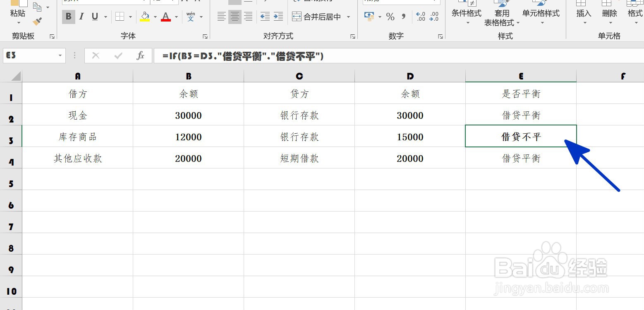This screenshot has width=644, height=310.
Task: Increase the cell indent
Action: tap(278, 17)
